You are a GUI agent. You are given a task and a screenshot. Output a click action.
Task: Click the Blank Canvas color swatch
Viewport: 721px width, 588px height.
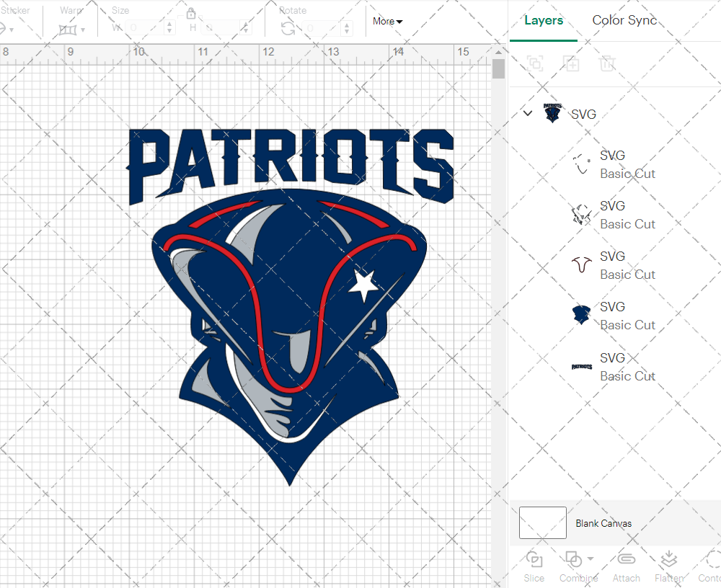(542, 523)
